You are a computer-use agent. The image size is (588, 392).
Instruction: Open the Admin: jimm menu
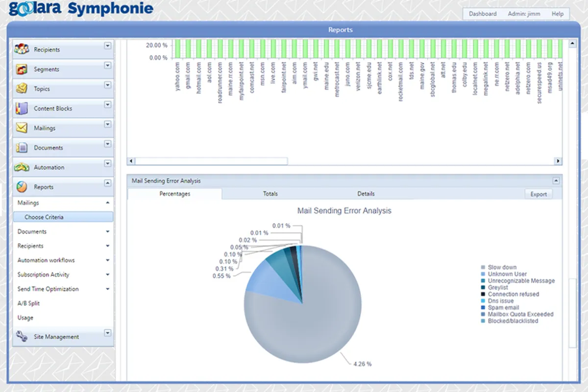pyautogui.click(x=524, y=14)
